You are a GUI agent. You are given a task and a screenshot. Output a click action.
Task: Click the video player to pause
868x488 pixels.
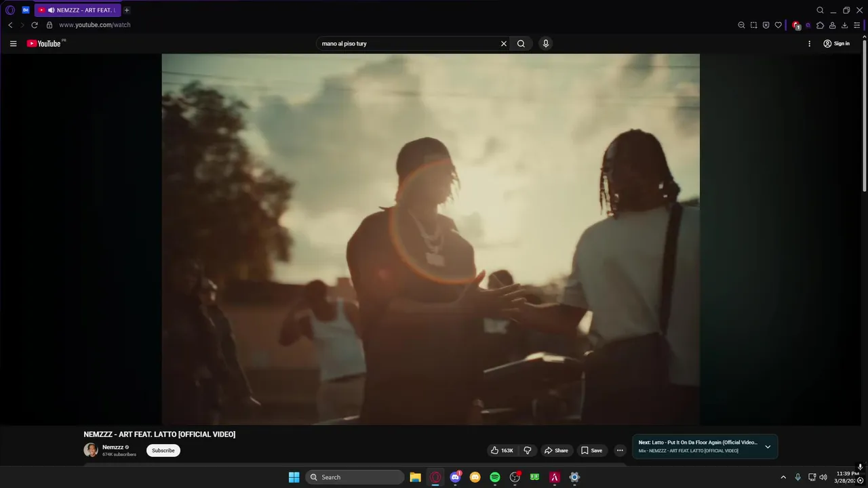tap(431, 239)
